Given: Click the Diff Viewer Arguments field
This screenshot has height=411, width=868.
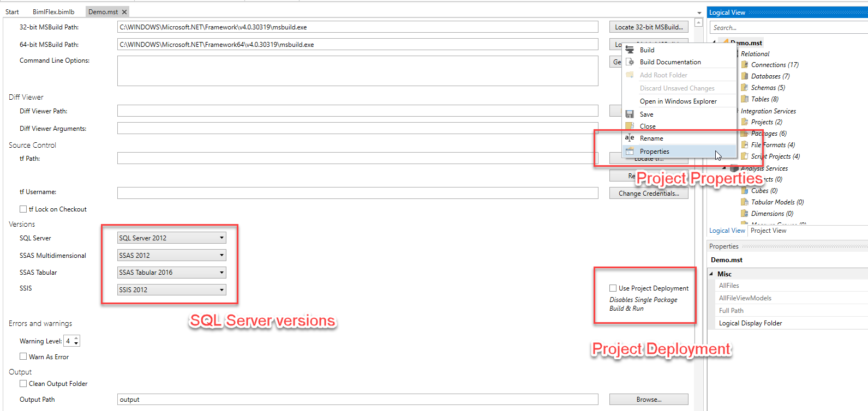Looking at the screenshot, I should click(357, 128).
